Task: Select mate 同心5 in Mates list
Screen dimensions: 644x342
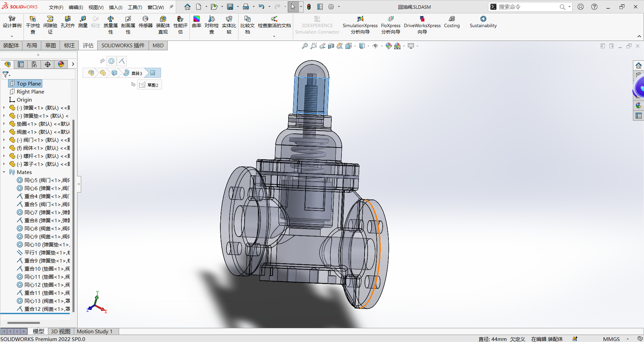Action: point(44,180)
